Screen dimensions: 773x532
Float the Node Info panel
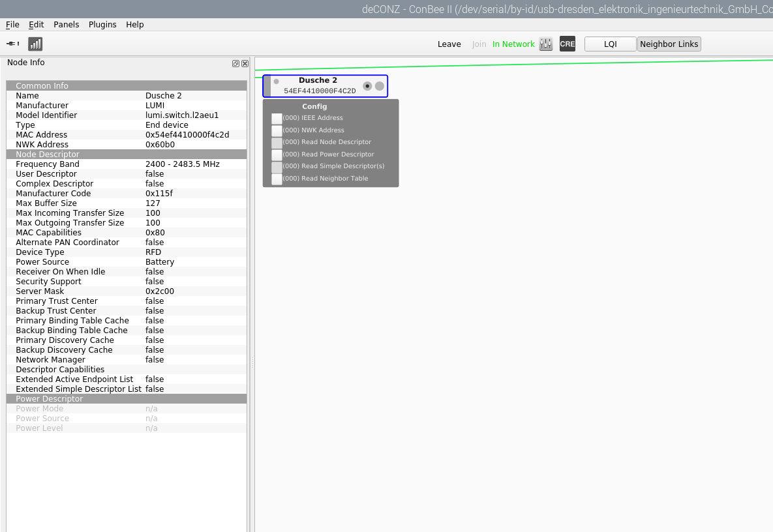click(x=236, y=63)
